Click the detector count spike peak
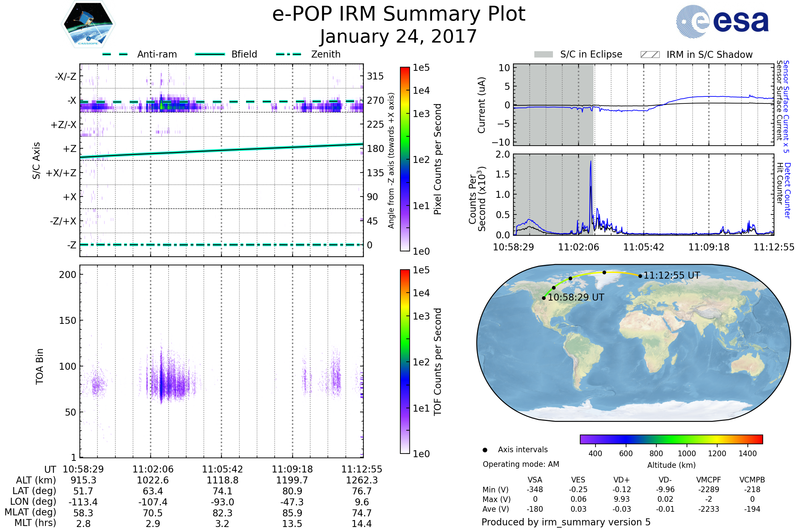Viewport: 798px width, 532px height. click(x=591, y=162)
